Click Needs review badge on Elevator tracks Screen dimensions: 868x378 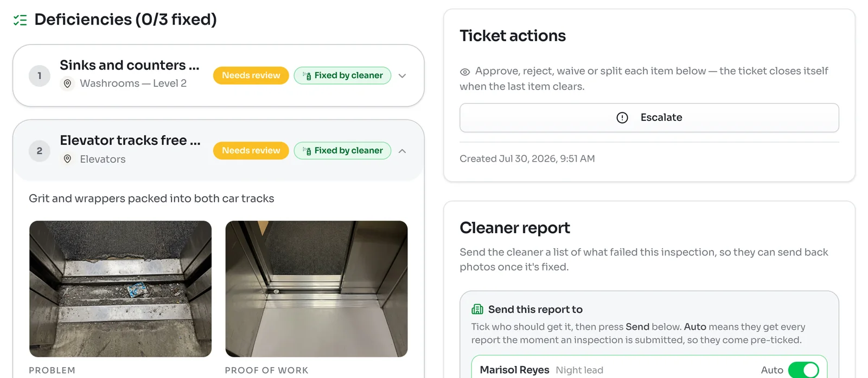coord(251,150)
